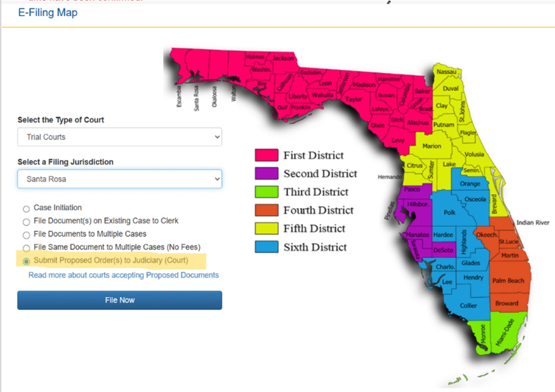This screenshot has height=392, width=555.
Task: Choose File Same Document to Multiple Cases (No Fees)
Action: [26, 248]
